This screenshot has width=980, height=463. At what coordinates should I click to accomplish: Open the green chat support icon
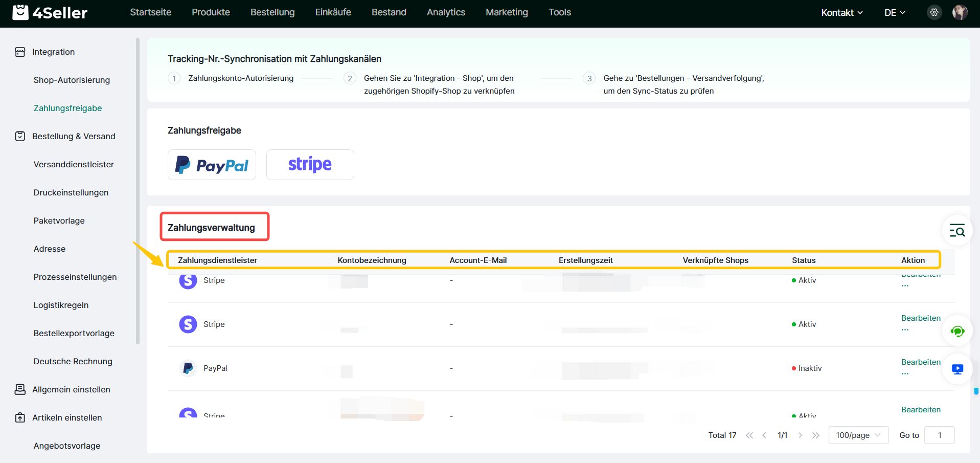957,331
